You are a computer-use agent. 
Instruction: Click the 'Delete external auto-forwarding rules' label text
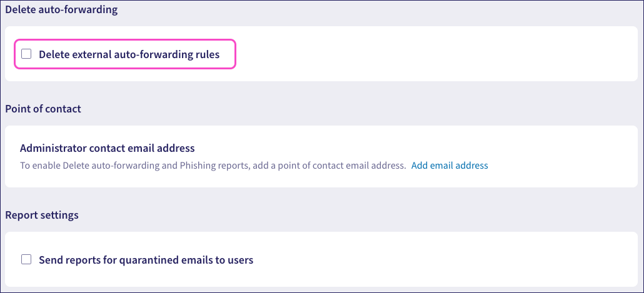(129, 54)
